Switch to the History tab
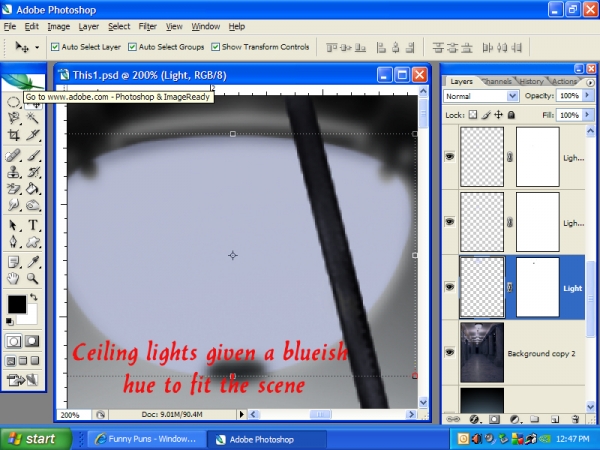600x450 pixels. tap(531, 81)
